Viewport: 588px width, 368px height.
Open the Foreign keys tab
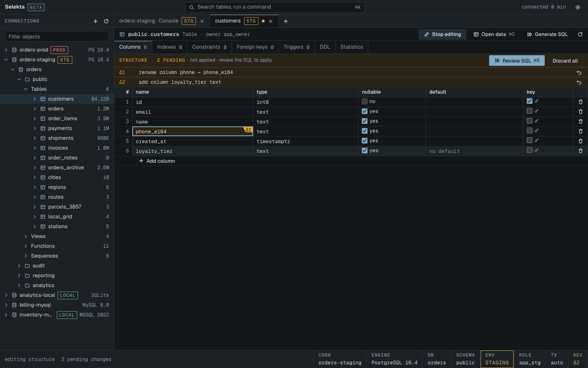(255, 47)
